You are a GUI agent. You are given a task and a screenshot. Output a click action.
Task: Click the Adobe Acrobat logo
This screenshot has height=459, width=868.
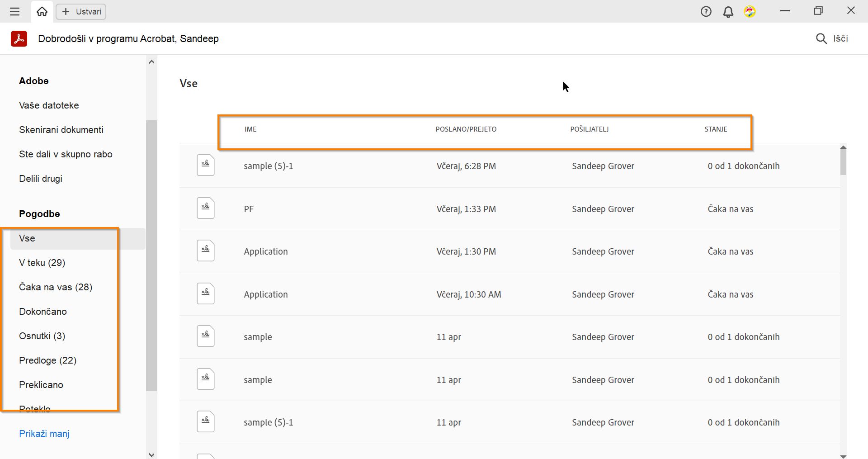click(x=19, y=39)
